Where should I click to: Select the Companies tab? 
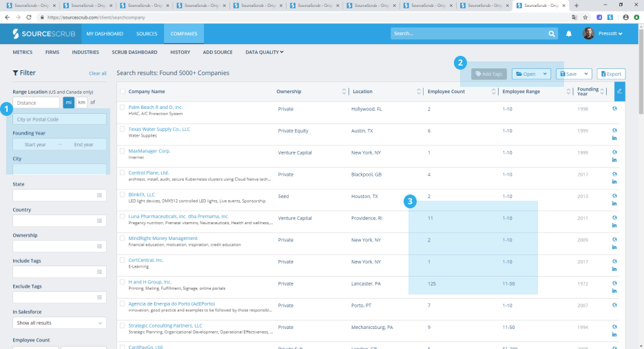pyautogui.click(x=184, y=34)
